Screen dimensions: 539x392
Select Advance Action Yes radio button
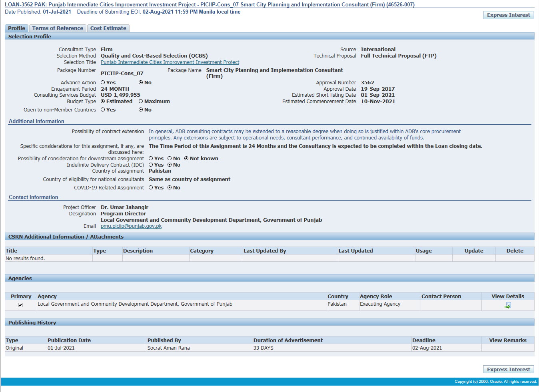(x=103, y=82)
